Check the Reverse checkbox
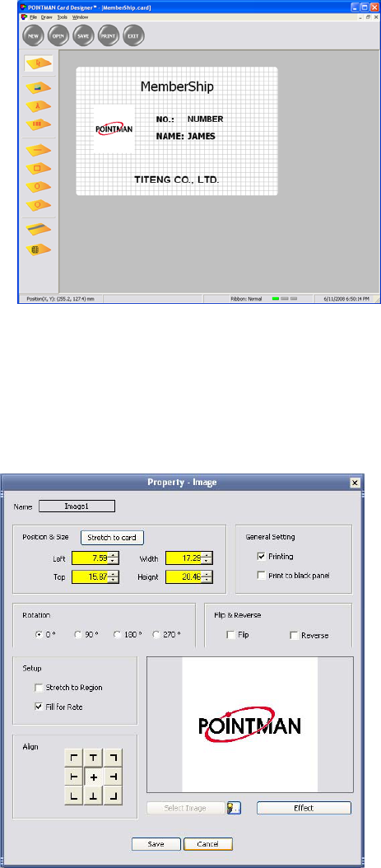 pos(294,636)
